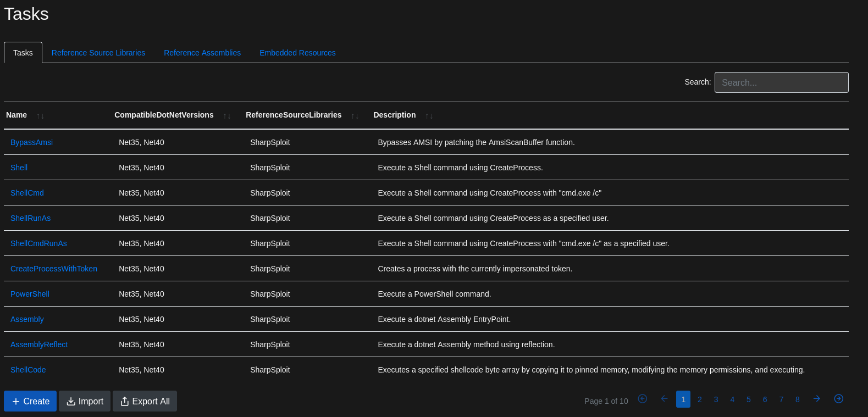
Task: Focus the Search input field
Action: click(781, 82)
